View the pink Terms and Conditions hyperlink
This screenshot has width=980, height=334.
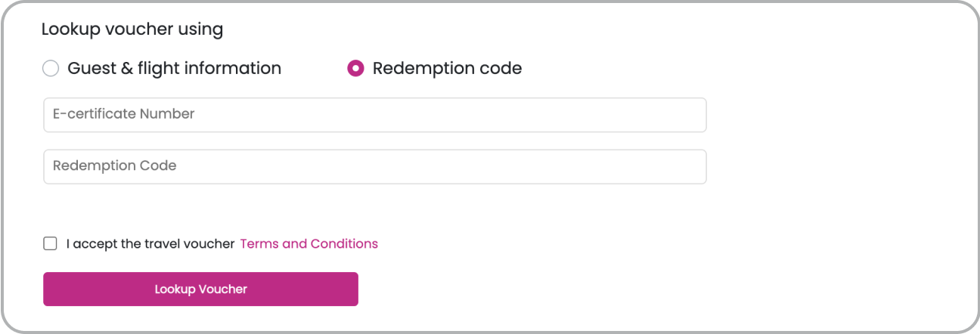point(309,243)
